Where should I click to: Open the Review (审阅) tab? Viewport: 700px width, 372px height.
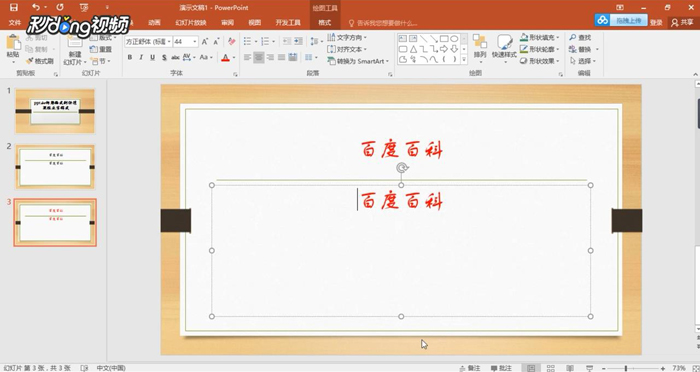(x=227, y=23)
